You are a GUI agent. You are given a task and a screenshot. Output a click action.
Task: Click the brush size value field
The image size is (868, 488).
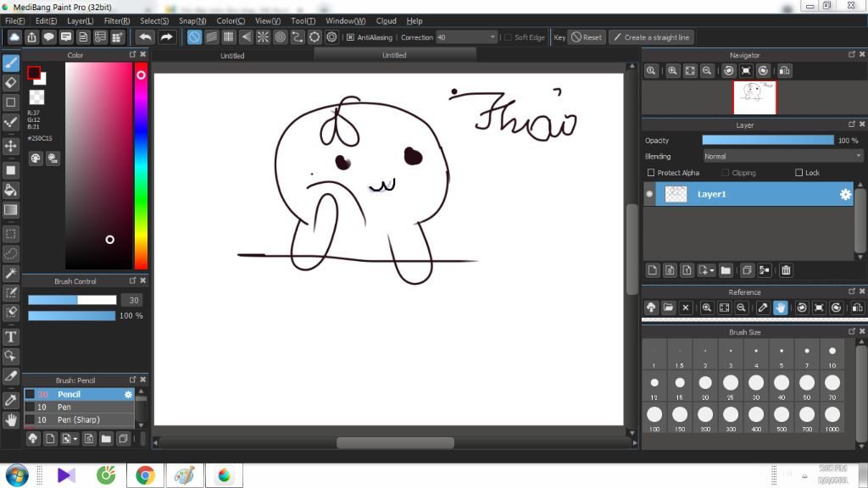pos(132,300)
